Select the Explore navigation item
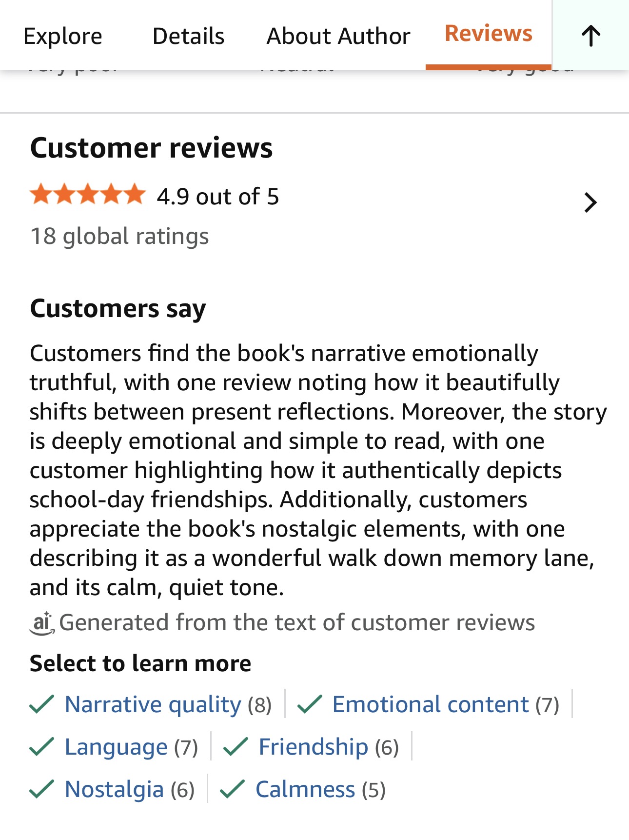Screen dimensions: 629x840 point(63,36)
